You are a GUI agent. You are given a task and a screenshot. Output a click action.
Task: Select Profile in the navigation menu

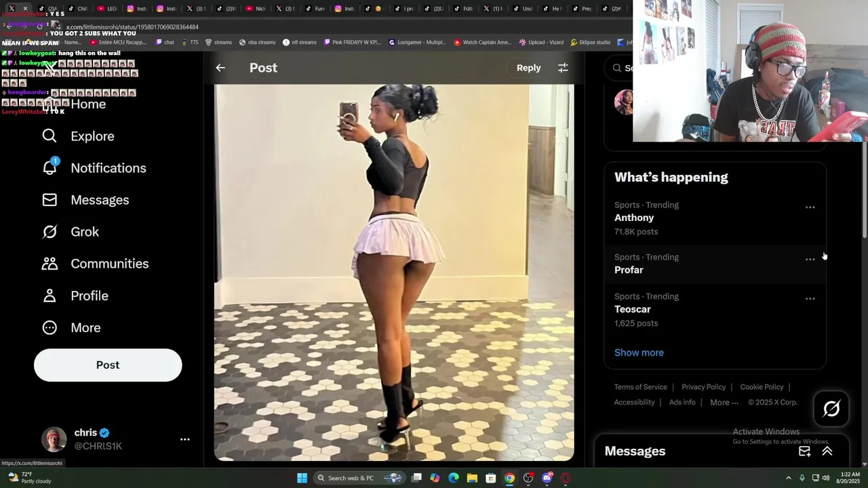click(x=90, y=296)
